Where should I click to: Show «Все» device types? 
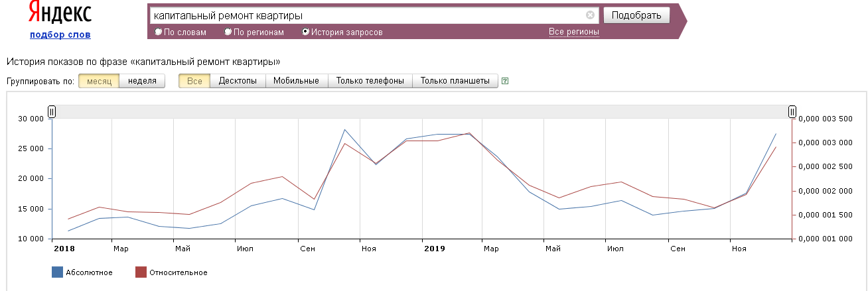click(194, 81)
